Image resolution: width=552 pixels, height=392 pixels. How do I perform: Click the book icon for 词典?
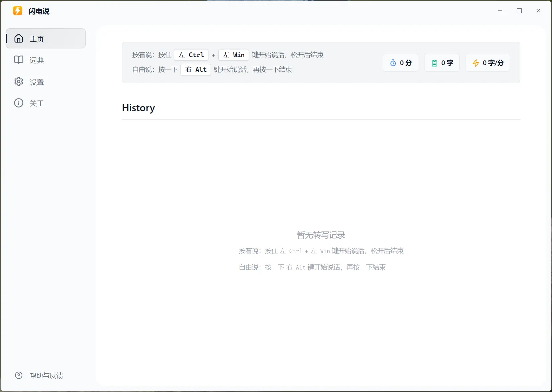tap(19, 60)
